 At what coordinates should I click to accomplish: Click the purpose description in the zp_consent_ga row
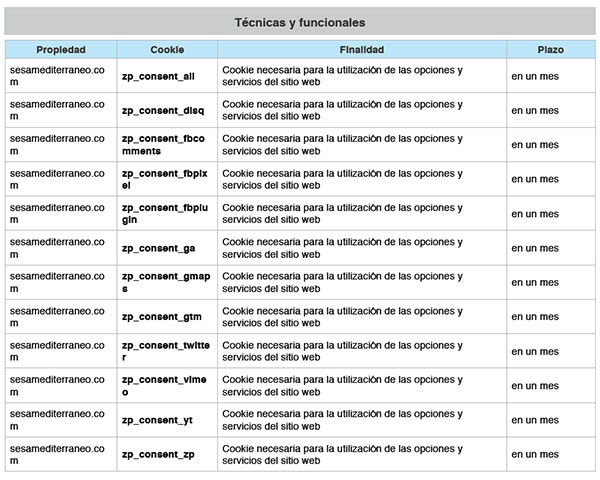(x=342, y=248)
